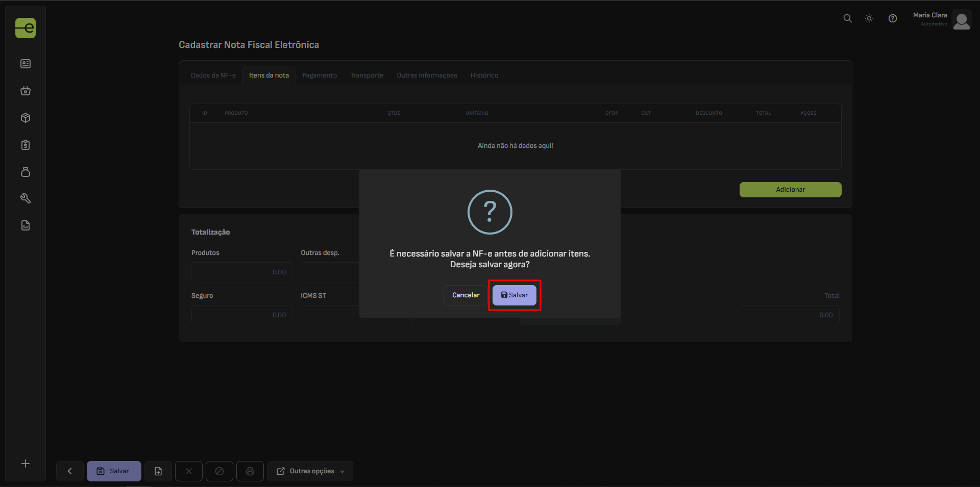The width and height of the screenshot is (980, 487).
Task: Click the money bag sidebar icon
Action: [x=26, y=172]
